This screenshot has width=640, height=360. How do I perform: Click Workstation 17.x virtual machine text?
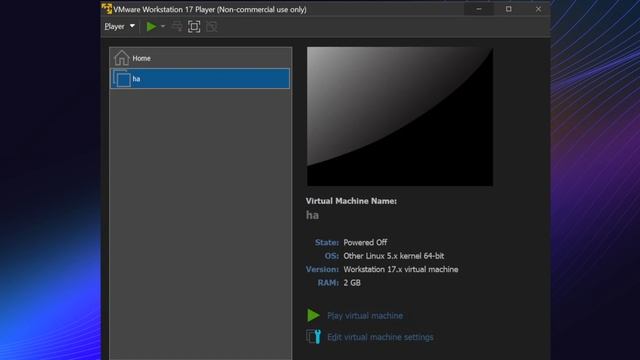(400, 269)
